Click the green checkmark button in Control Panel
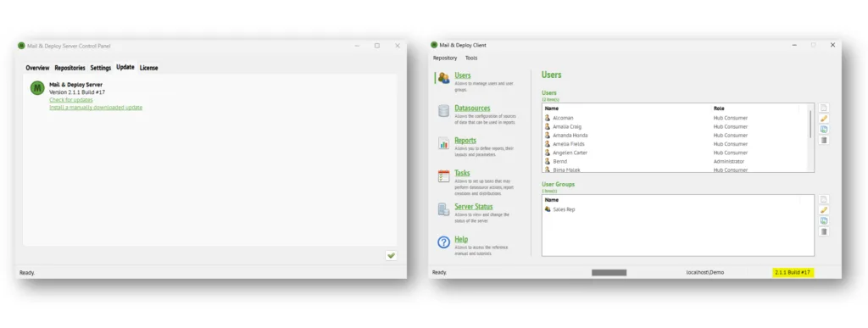This screenshot has height=328, width=868. 392,256
